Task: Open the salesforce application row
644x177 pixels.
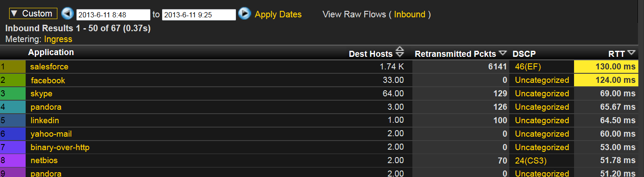Action: [x=49, y=67]
